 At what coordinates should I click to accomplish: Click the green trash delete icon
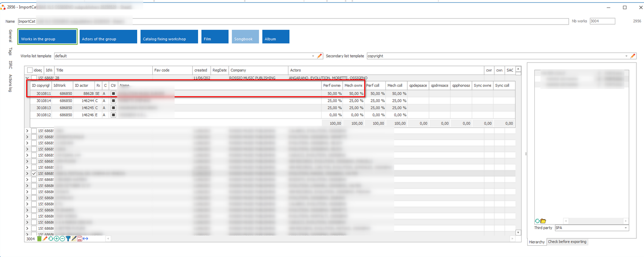tap(39, 239)
